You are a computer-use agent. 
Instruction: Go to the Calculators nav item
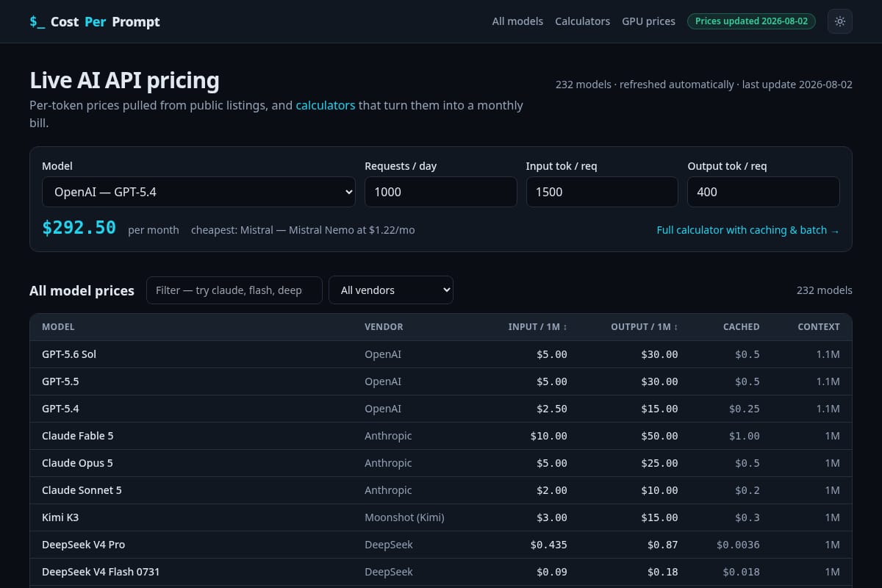click(582, 21)
